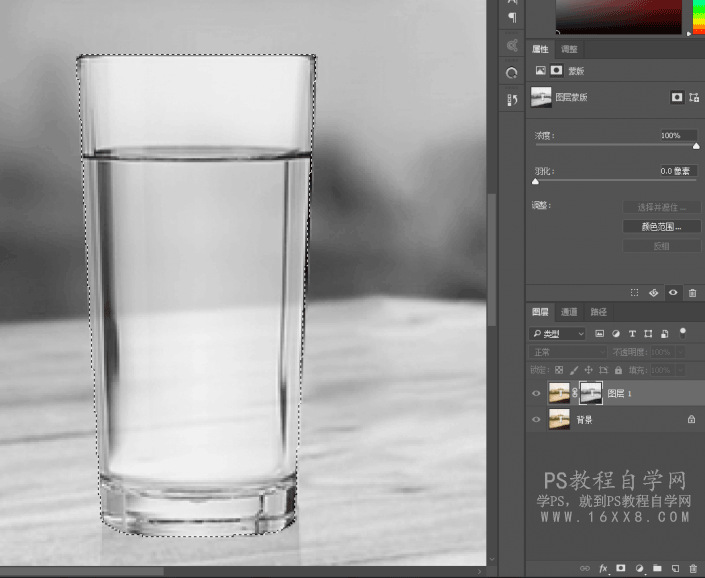Click the select pixel mask button
Screen dimensions: 705x578
tap(677, 97)
